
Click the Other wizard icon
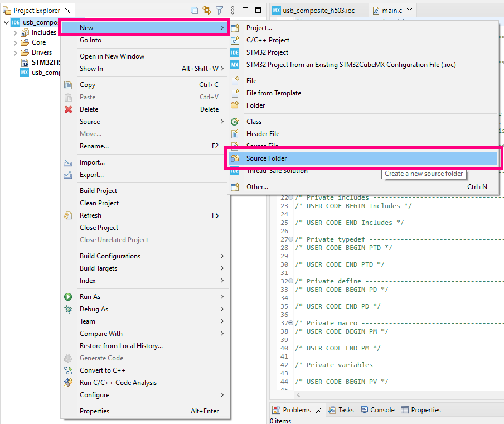pyautogui.click(x=235, y=187)
